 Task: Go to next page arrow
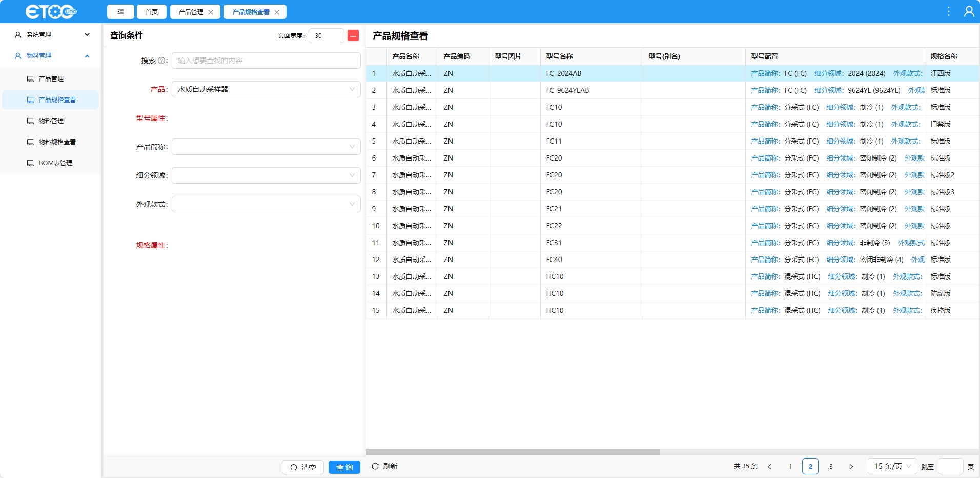point(851,467)
